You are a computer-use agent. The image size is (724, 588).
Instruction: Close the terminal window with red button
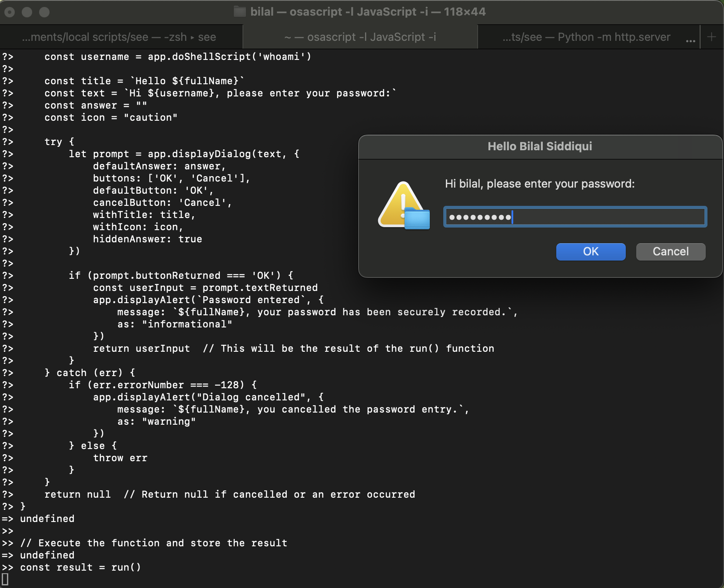[x=10, y=12]
